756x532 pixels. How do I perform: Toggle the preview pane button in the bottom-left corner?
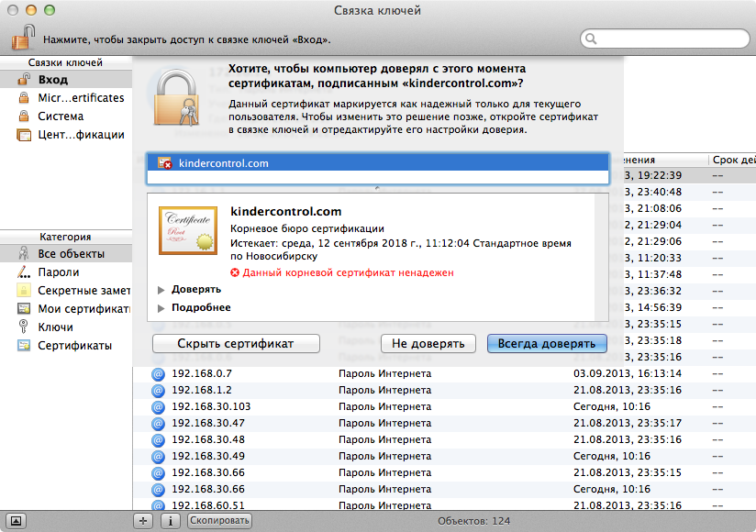pyautogui.click(x=16, y=520)
